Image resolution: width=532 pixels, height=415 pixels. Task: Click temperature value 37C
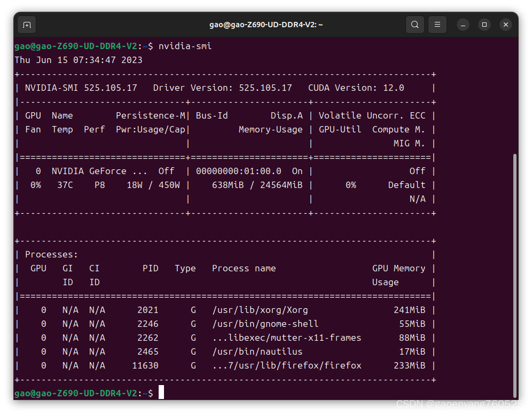(65, 185)
